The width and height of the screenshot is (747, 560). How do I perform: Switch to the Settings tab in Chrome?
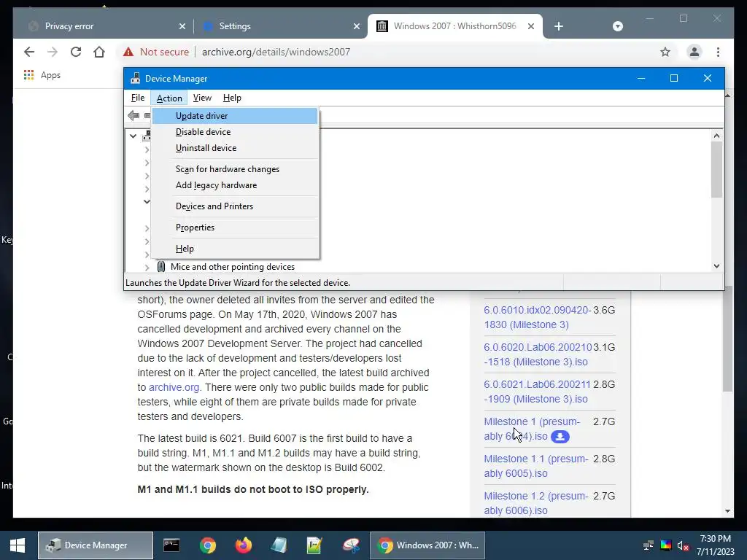281,26
